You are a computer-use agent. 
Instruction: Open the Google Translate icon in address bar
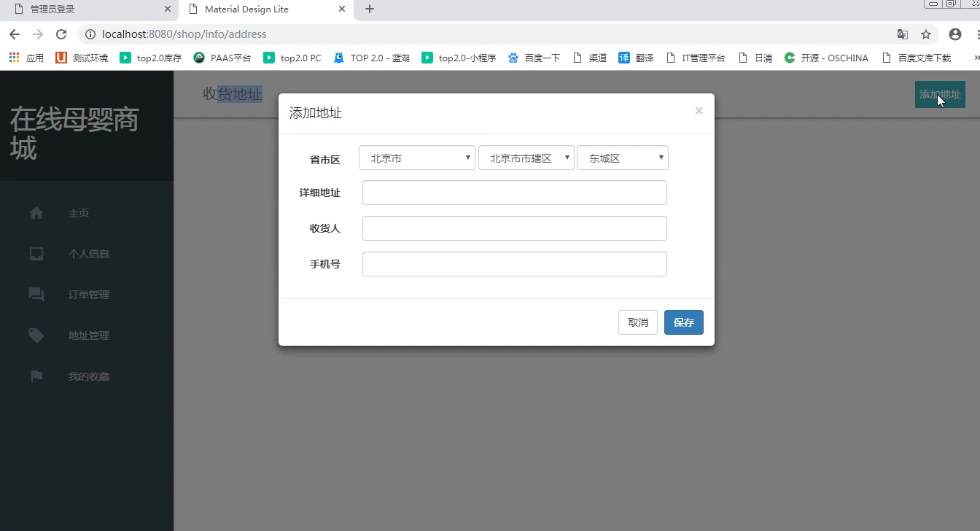(x=903, y=34)
